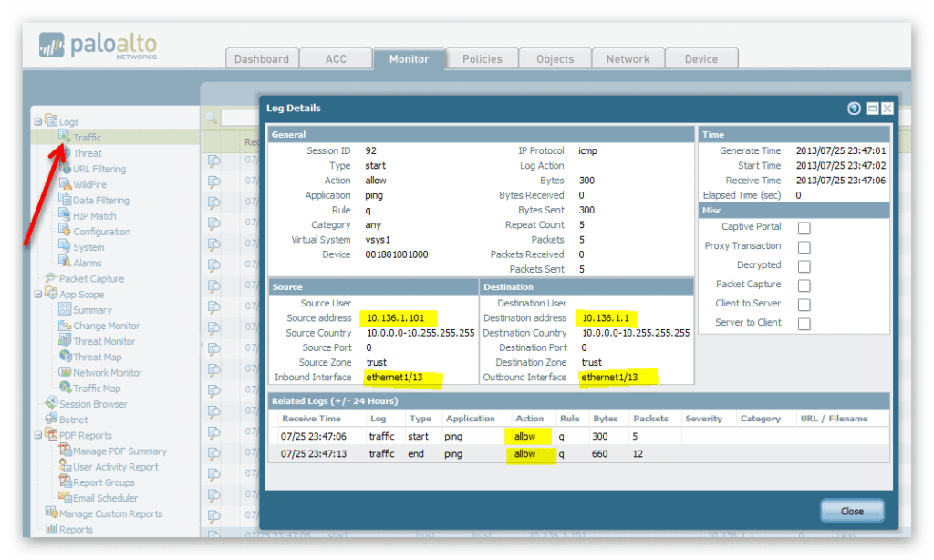This screenshot has width=934, height=560.
Task: Click the search magnifier icon in log view
Action: tap(211, 118)
